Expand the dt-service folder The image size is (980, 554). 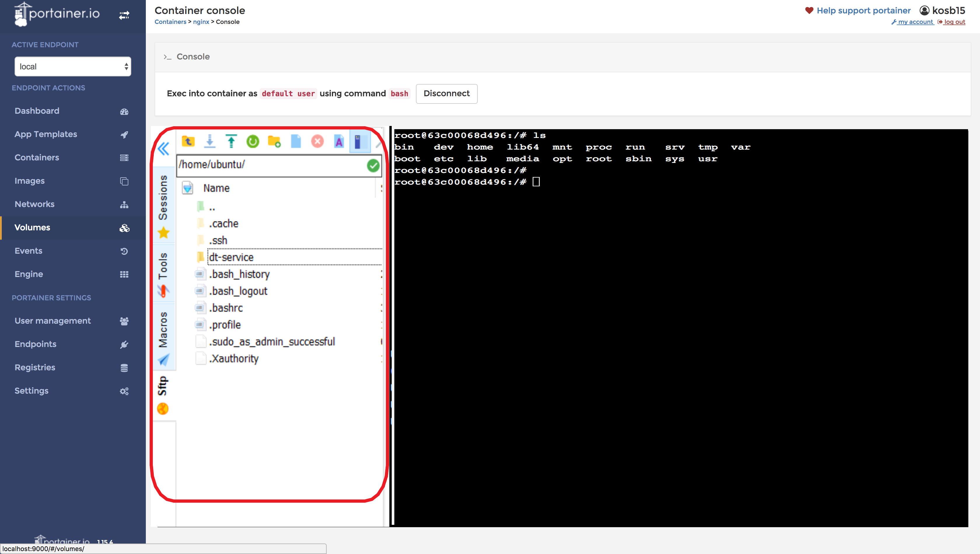231,257
